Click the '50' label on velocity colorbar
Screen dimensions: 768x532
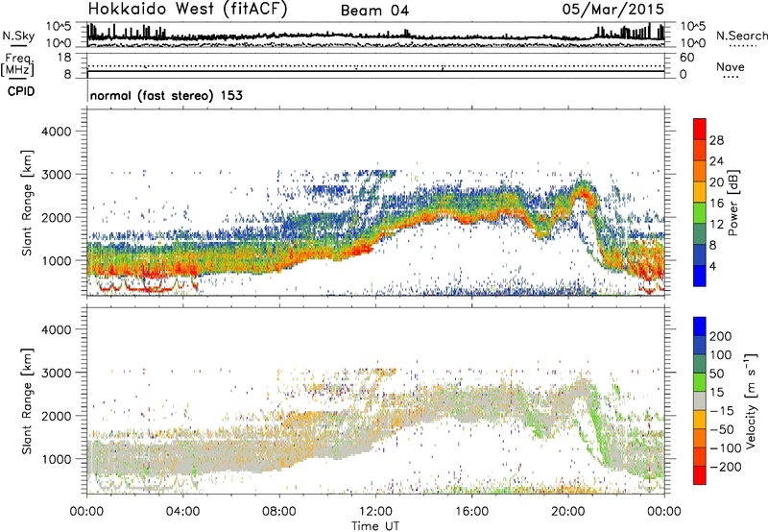tap(717, 374)
